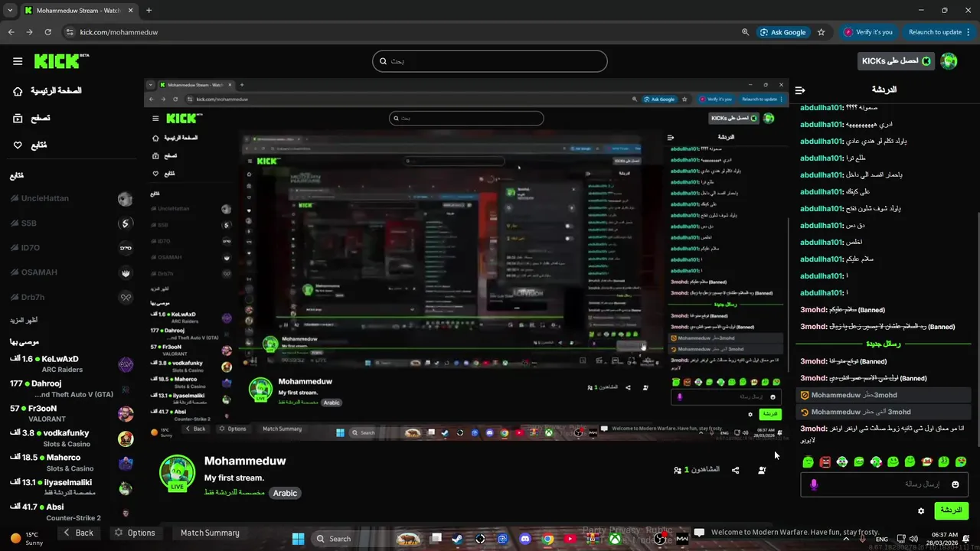This screenshot has width=980, height=551.
Task: Click the magnifier in the Kick search box
Action: click(384, 61)
